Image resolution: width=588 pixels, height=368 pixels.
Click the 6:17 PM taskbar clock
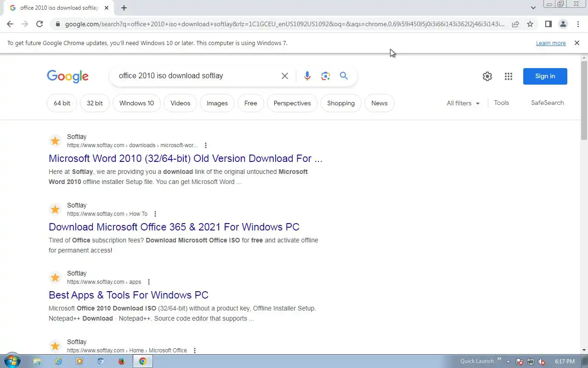point(565,362)
